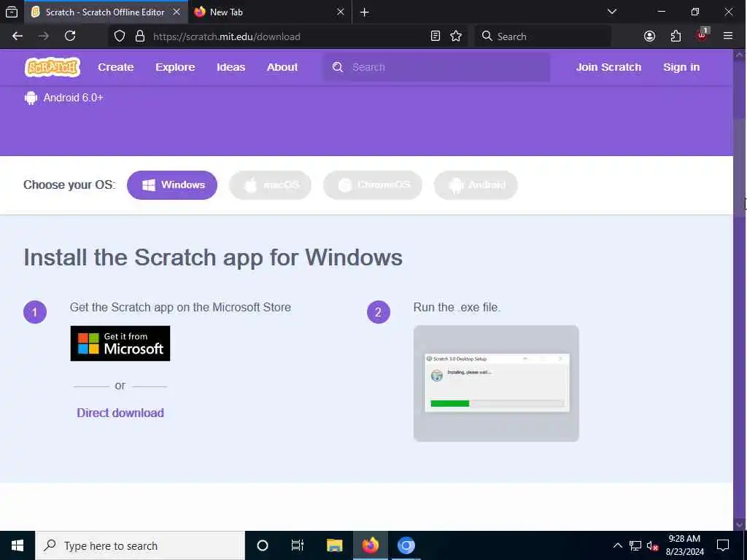Viewport: 747px width, 560px height.
Task: Click the Get it from Microsoft badge
Action: tap(120, 343)
